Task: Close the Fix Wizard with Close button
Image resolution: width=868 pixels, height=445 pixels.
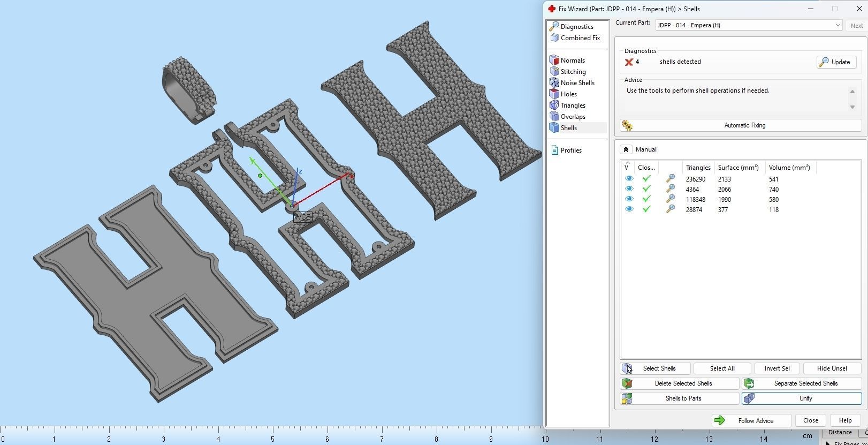Action: coord(810,420)
